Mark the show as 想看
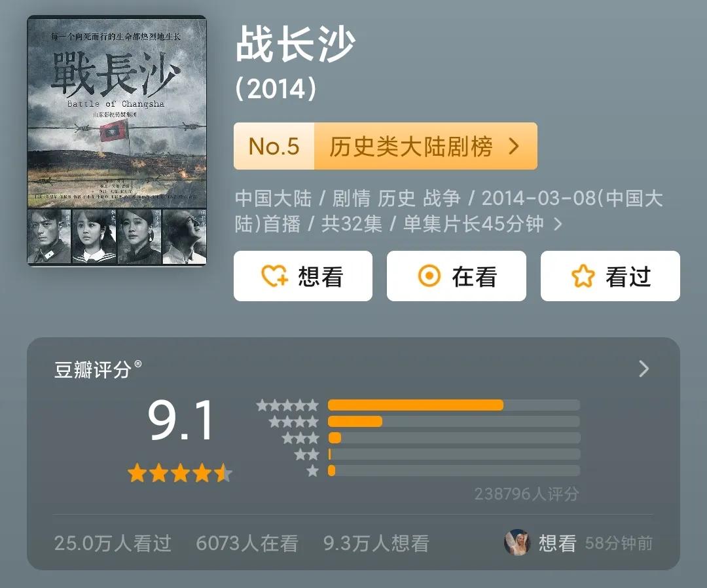This screenshot has height=588, width=707. (303, 276)
